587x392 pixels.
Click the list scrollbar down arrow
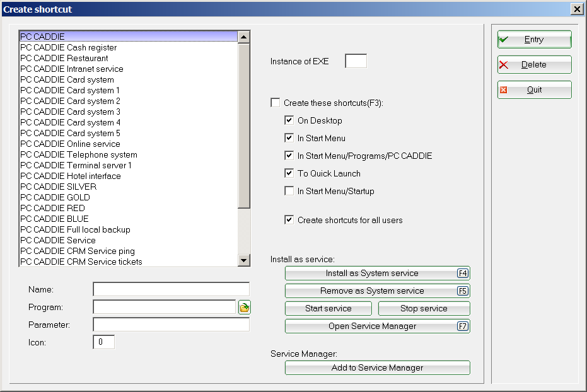pyautogui.click(x=244, y=260)
